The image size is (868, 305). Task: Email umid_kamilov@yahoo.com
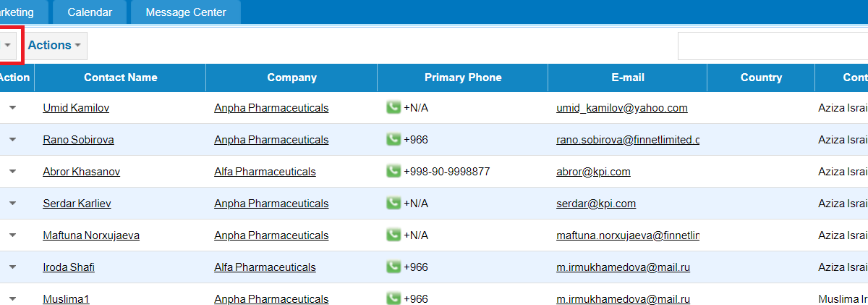click(621, 108)
